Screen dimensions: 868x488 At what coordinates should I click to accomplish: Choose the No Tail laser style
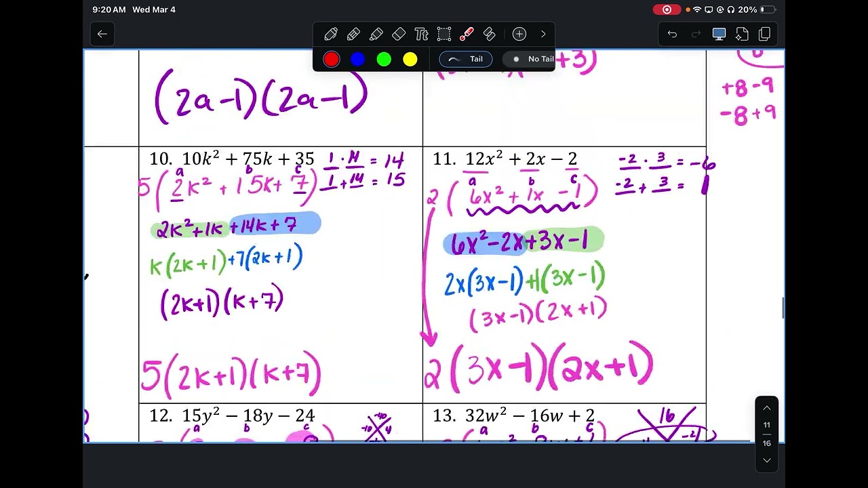(530, 59)
